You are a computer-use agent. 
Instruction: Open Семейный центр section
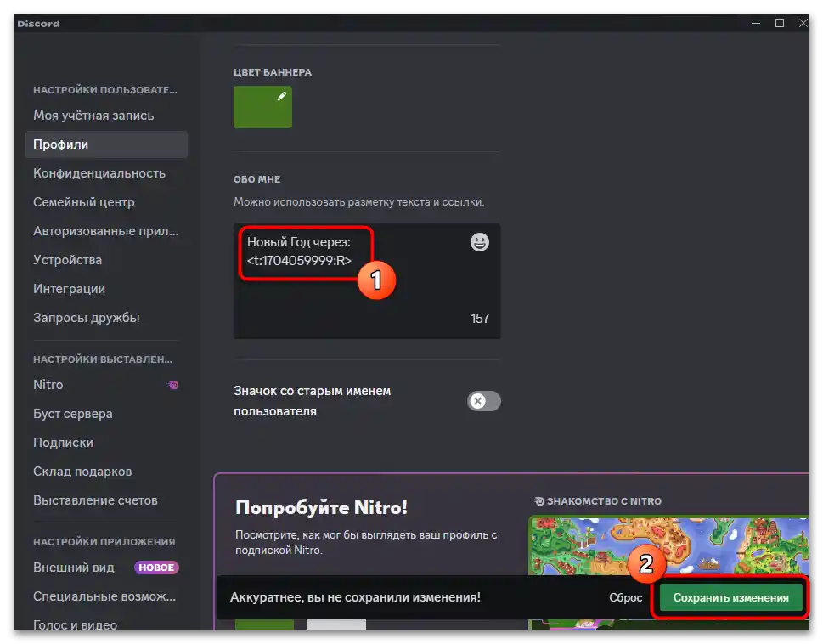pos(106,202)
